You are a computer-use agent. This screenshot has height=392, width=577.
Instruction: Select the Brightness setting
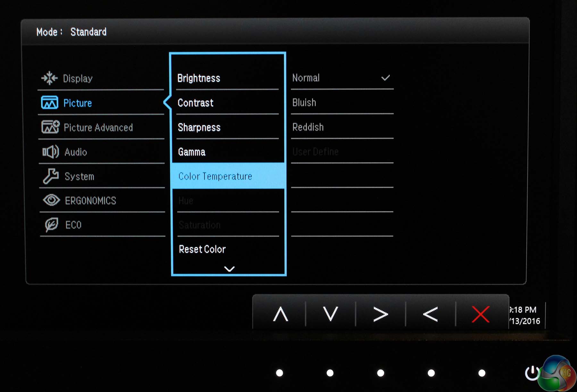(228, 78)
